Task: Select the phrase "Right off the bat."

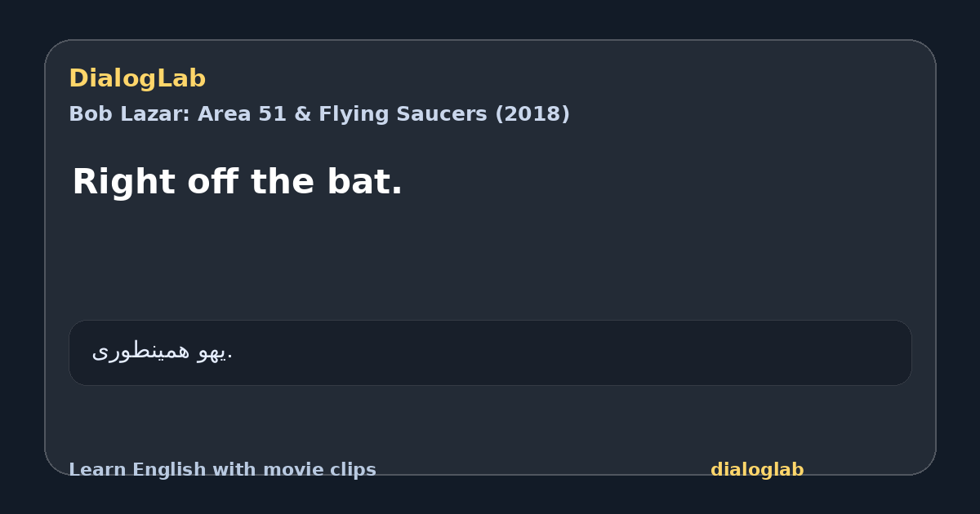Action: pos(238,181)
